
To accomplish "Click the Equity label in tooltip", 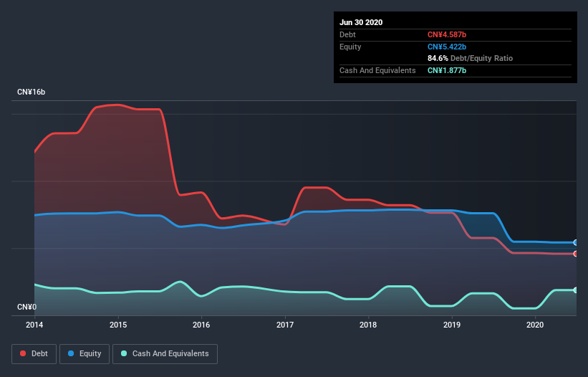I will [350, 47].
